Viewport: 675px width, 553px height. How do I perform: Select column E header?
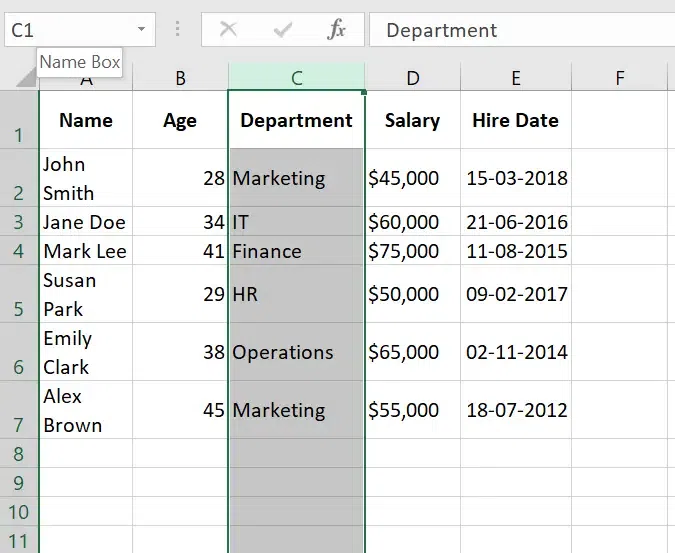516,78
